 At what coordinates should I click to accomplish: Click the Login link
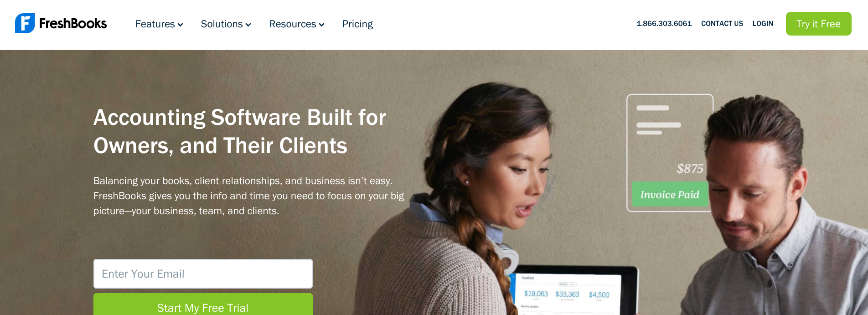click(763, 24)
